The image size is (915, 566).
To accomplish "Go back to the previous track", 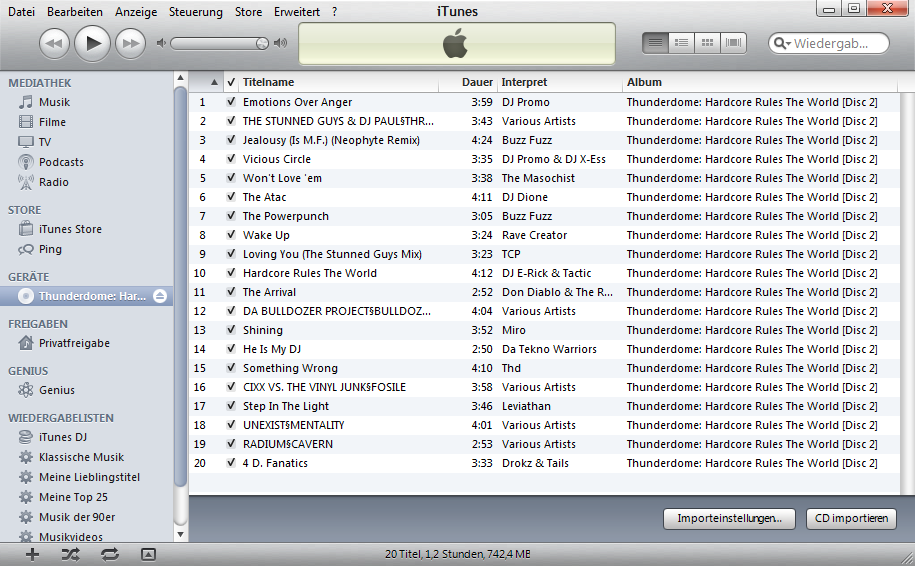I will [x=55, y=43].
